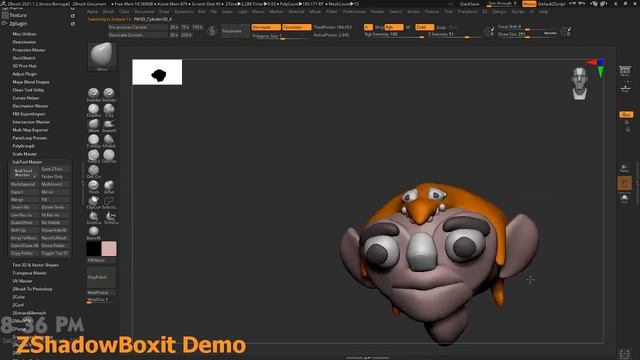640x360 pixels.
Task: Expand the Transpose Master section
Action: pos(29,273)
